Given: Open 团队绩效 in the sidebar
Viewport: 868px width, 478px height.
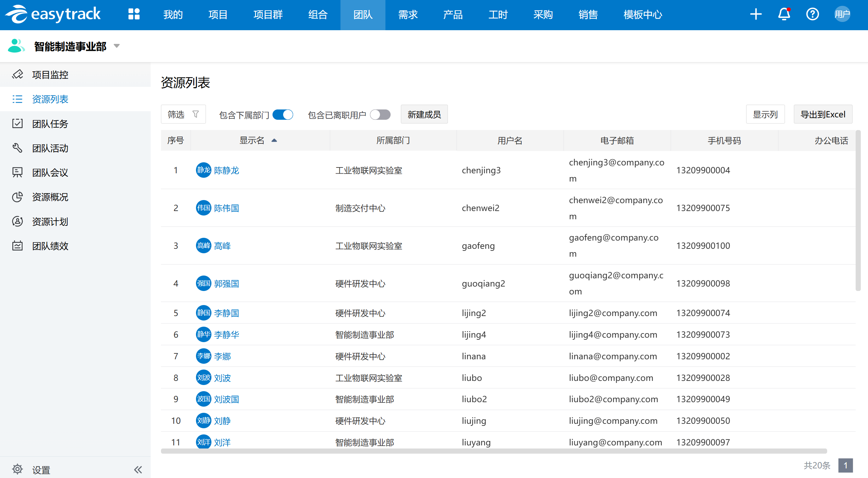Looking at the screenshot, I should (50, 246).
